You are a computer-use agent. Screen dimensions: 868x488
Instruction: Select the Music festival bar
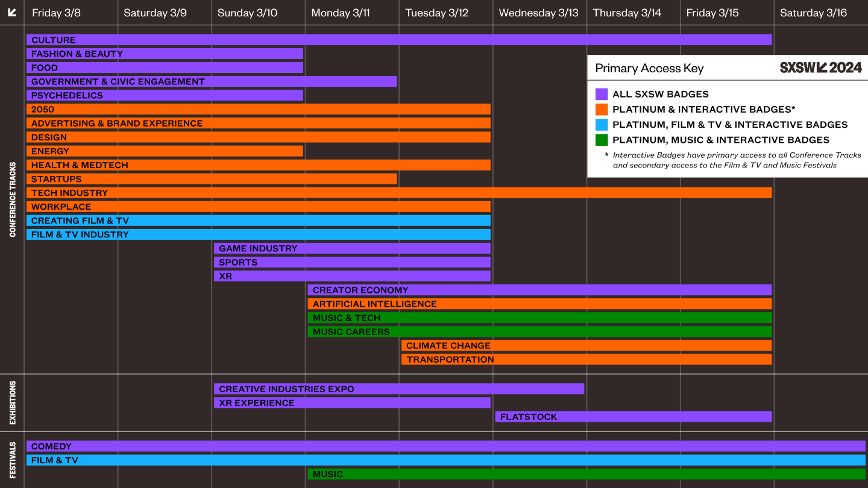coord(587,474)
